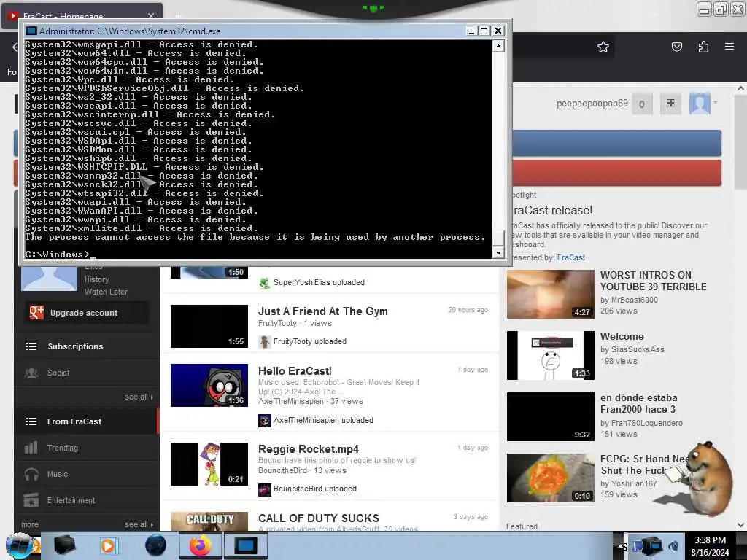This screenshot has width=747, height=560.
Task: Open the Firefox extensions puzzle icon
Action: pyautogui.click(x=703, y=47)
